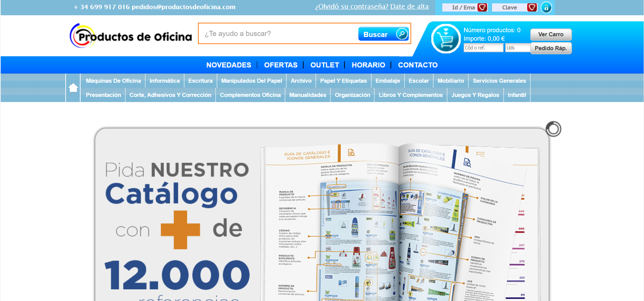Click the pedidos@productosdeoficina.com email
644x301 pixels.
pyautogui.click(x=183, y=7)
